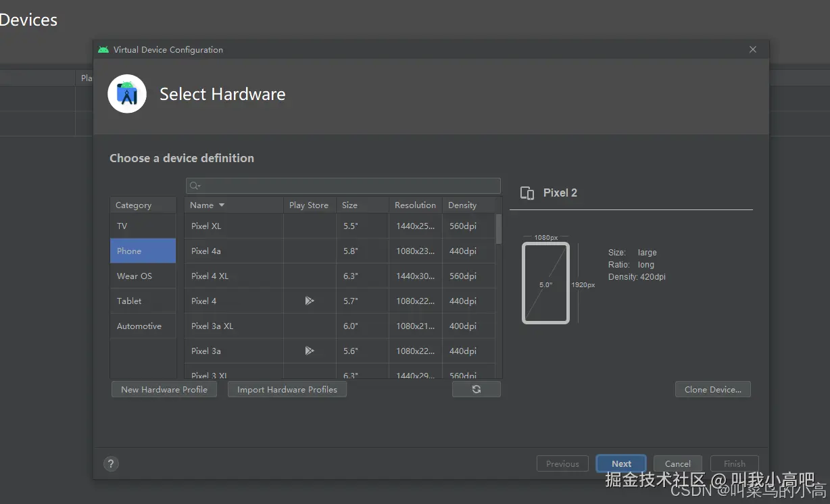830x504 pixels.
Task: Click the Pixel 2 device preview outline
Action: pos(545,283)
